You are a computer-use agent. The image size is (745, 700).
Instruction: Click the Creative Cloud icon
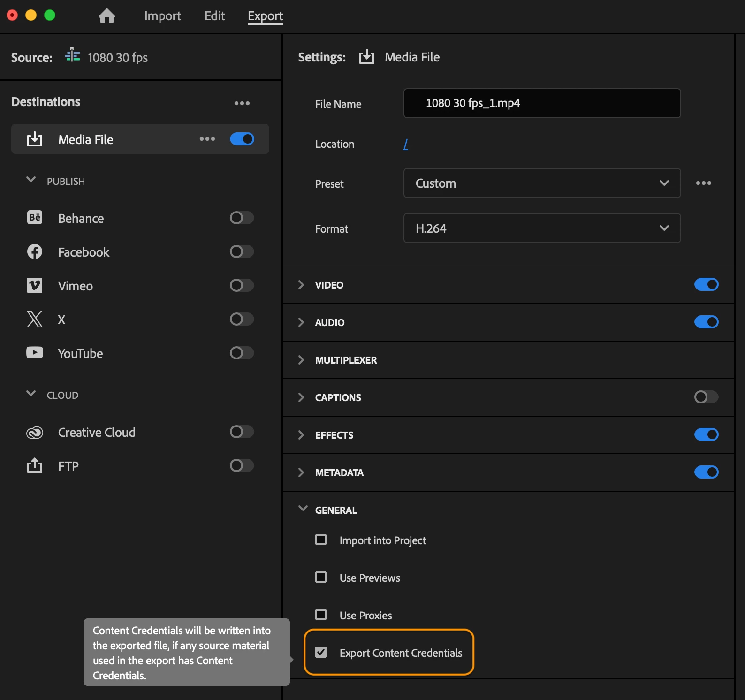35,432
